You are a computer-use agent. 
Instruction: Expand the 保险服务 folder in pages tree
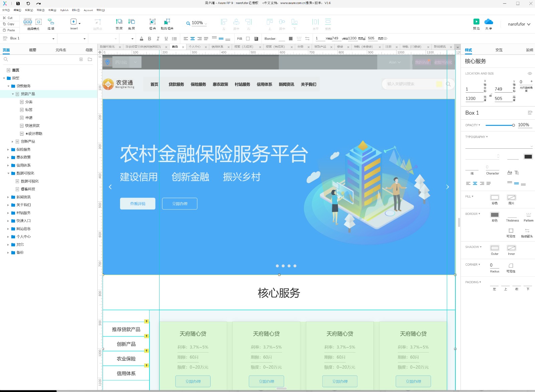(8, 149)
